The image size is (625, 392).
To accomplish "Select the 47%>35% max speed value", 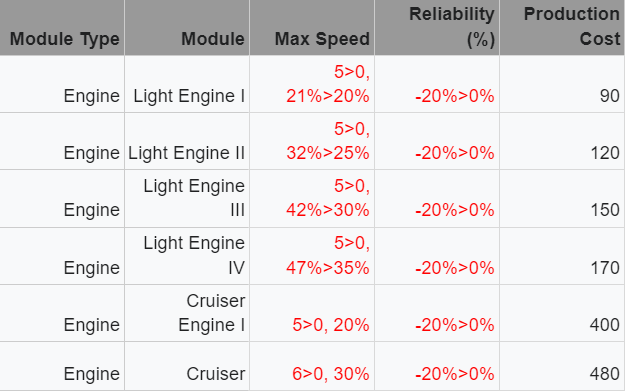I will point(328,268).
